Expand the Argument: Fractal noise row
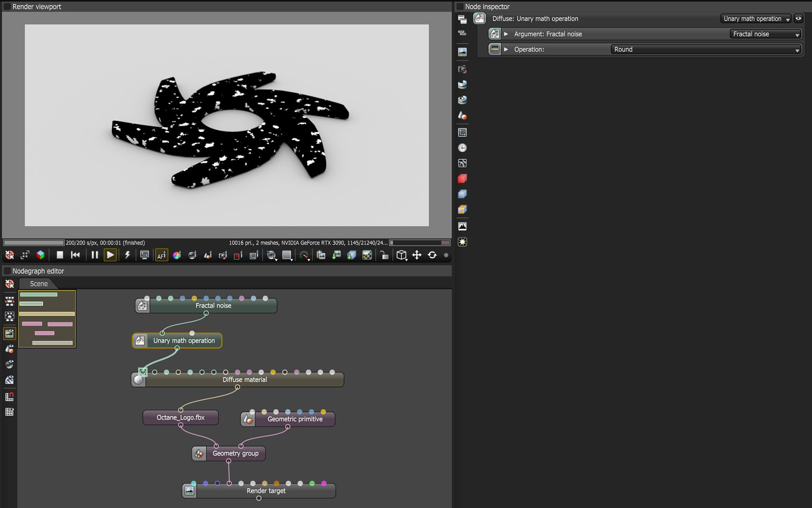Screen dimensions: 812x508 (x=506, y=34)
